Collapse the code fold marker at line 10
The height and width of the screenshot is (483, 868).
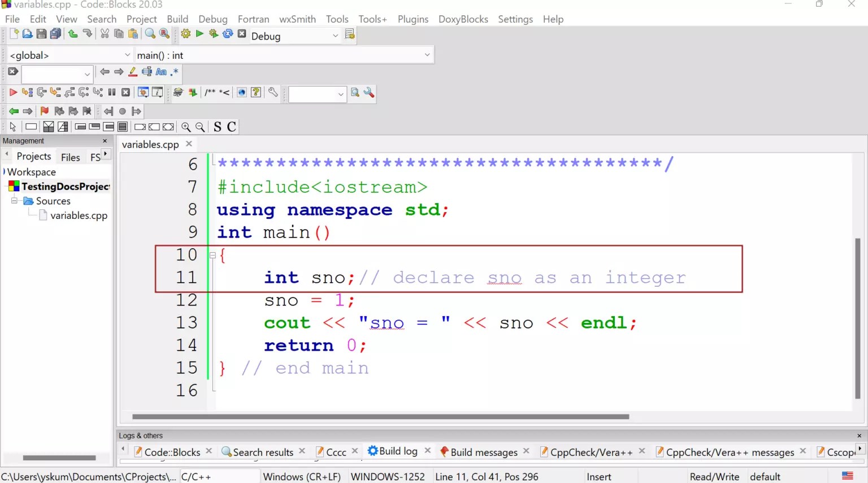[x=213, y=256]
